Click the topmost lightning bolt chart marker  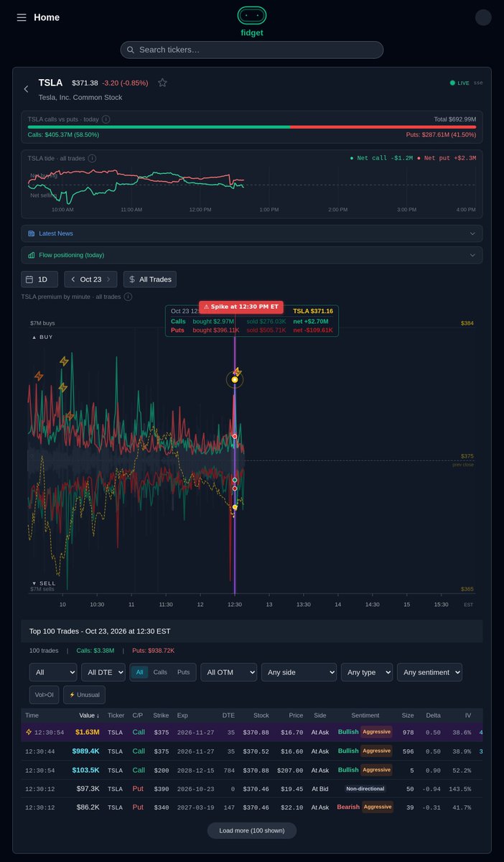point(64,361)
